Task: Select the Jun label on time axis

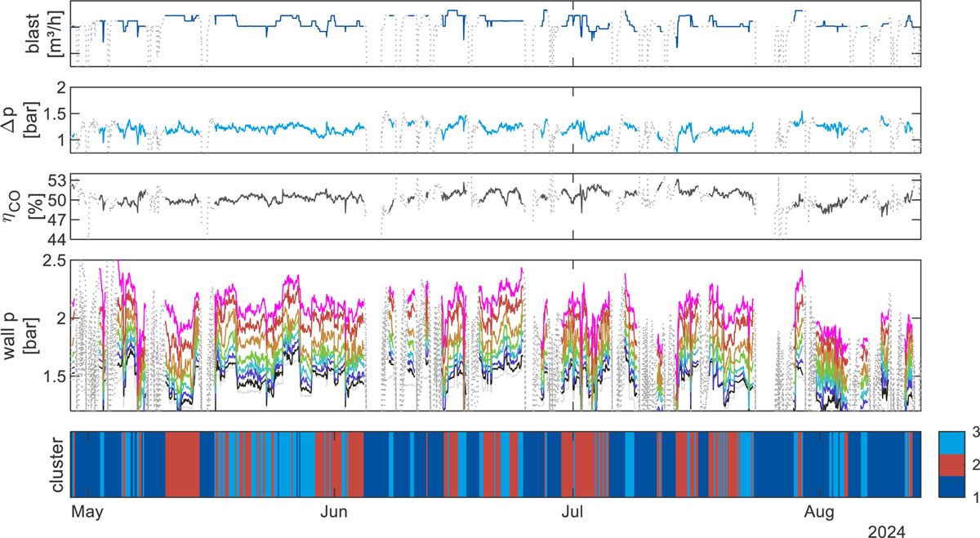Action: [x=336, y=513]
